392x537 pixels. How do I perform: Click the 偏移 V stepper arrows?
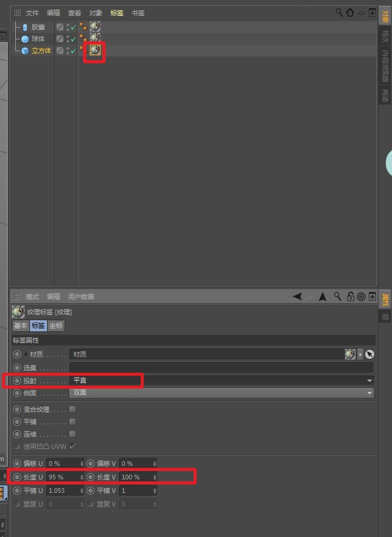155,464
